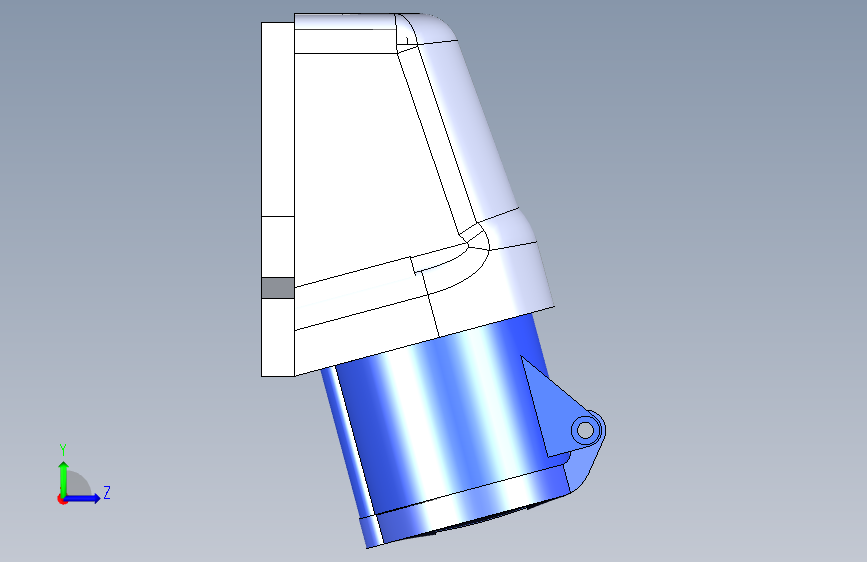
Task: Click the blue Z axis arrow of triad
Action: 83,498
